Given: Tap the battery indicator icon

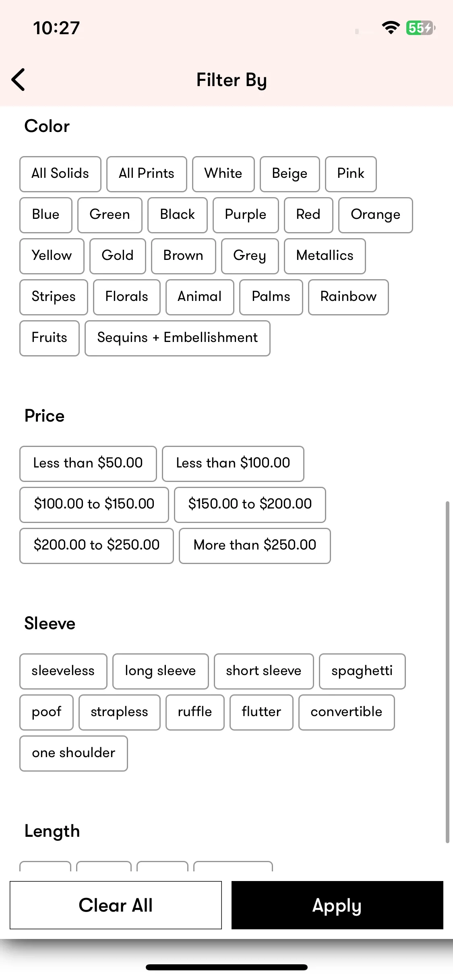Looking at the screenshot, I should pyautogui.click(x=420, y=28).
